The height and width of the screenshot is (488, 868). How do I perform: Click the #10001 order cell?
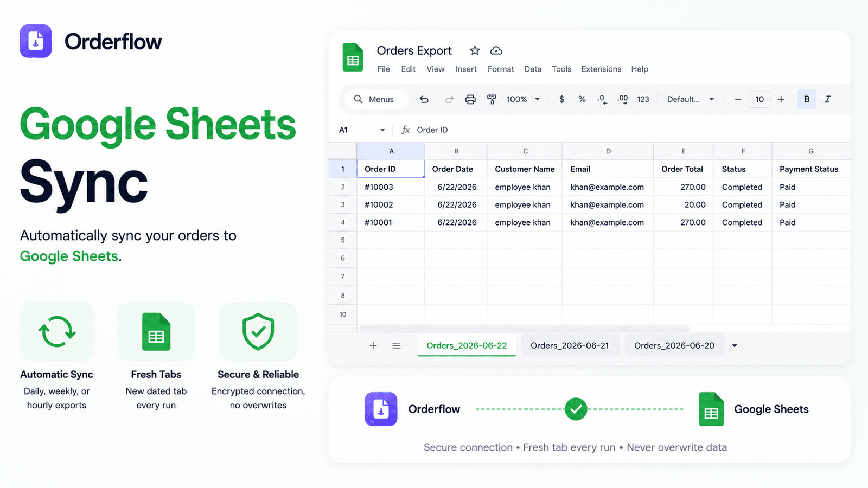391,222
